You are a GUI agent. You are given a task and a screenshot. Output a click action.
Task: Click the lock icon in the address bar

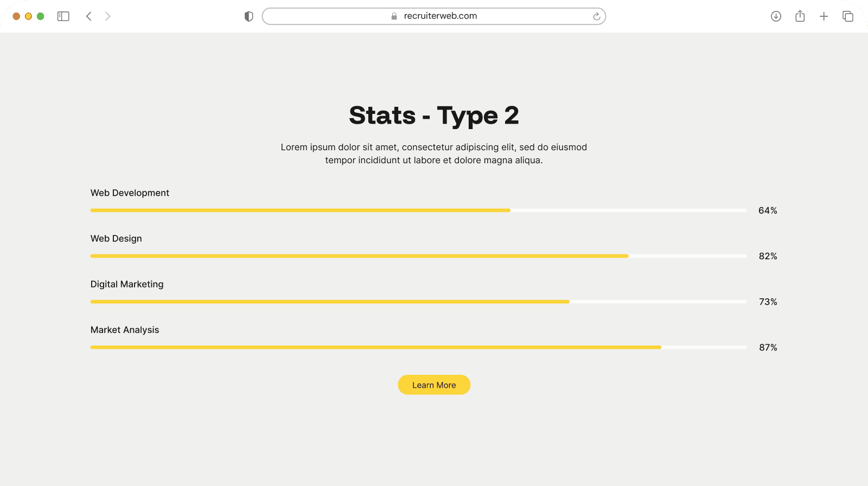(394, 16)
